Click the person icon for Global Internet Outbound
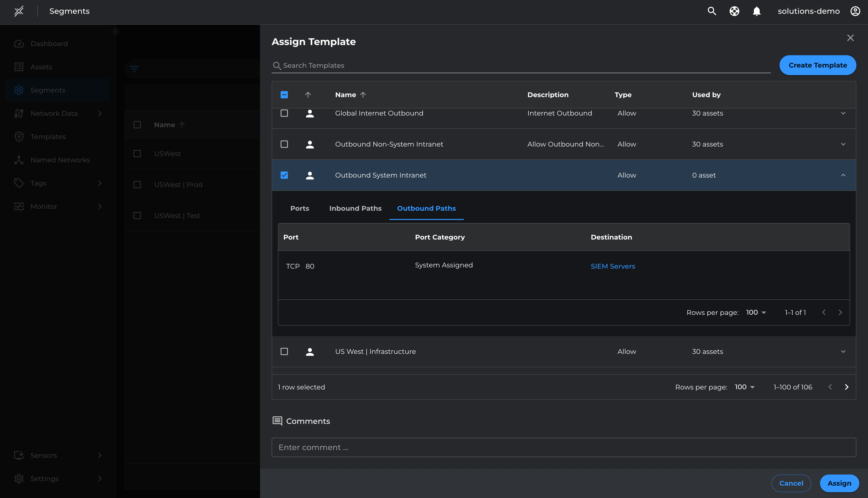Screen dimensions: 868x498 [310, 114]
